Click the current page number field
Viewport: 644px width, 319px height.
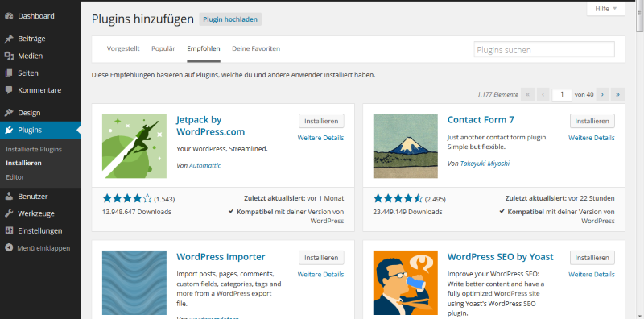coord(562,94)
